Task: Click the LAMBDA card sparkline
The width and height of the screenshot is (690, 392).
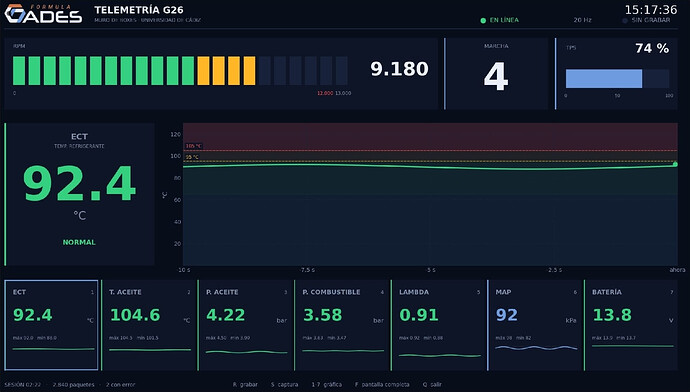Action: pyautogui.click(x=440, y=355)
